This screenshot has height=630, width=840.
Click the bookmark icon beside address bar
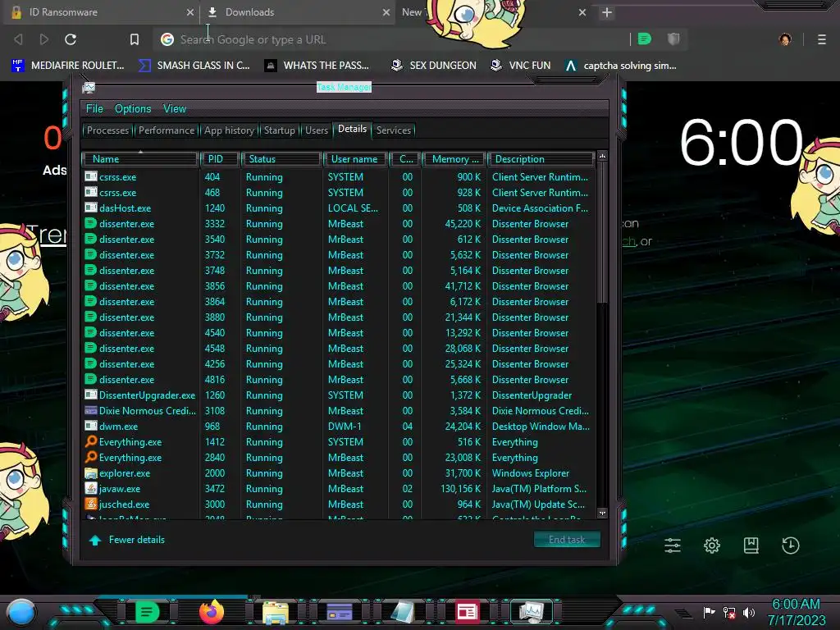(135, 39)
